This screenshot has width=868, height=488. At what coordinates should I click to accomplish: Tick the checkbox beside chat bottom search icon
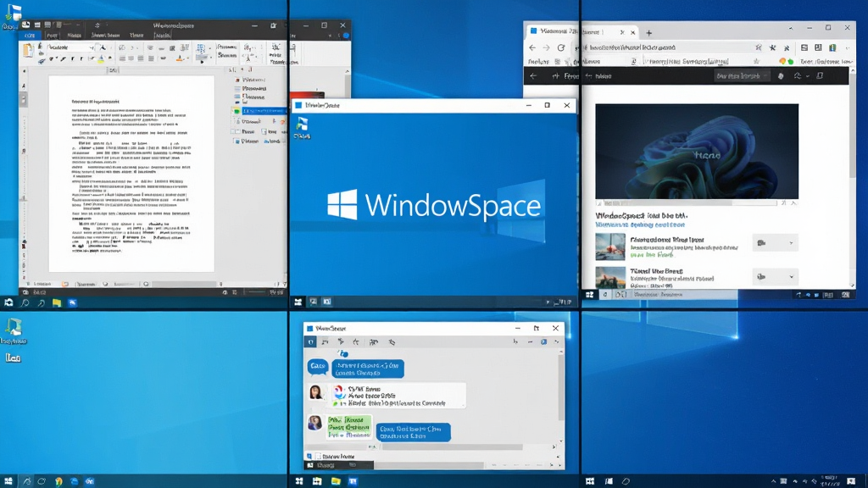pos(319,457)
